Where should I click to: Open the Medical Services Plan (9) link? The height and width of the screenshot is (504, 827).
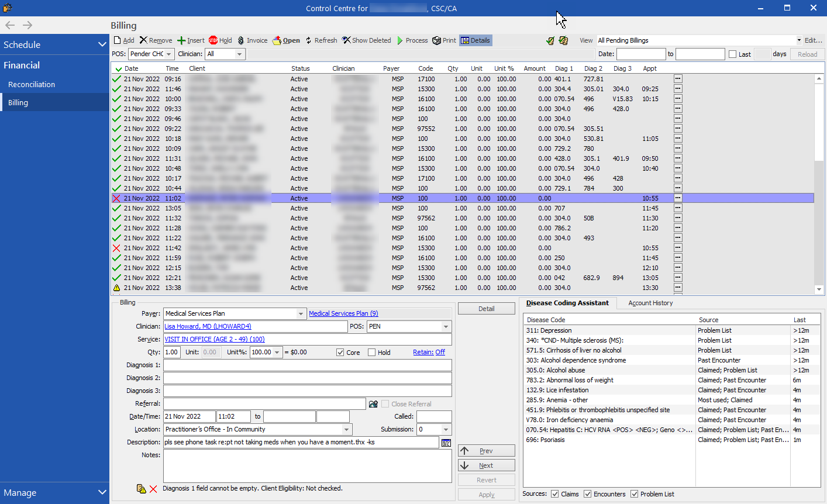[x=343, y=313]
